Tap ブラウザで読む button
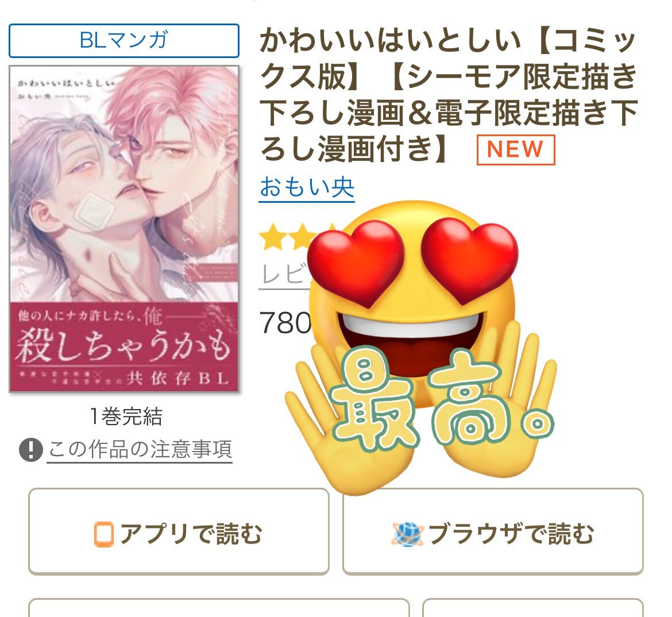The image size is (672, 617). tap(493, 531)
